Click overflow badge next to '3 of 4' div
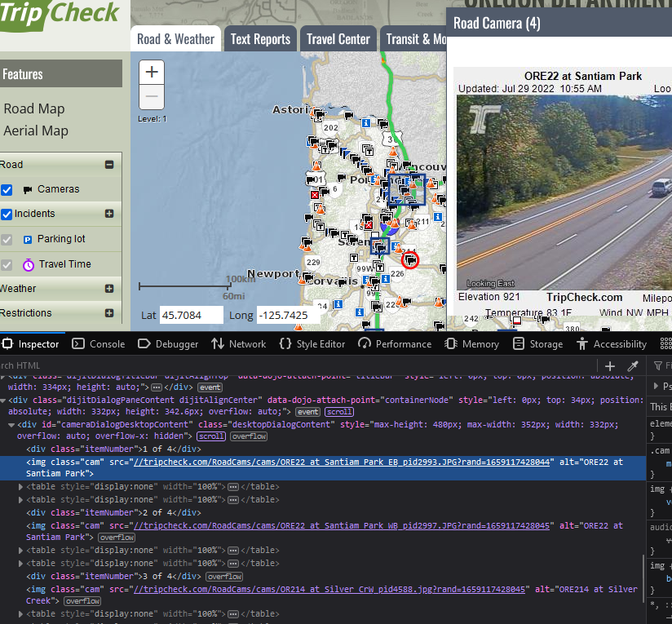The width and height of the screenshot is (672, 624). coord(224,577)
